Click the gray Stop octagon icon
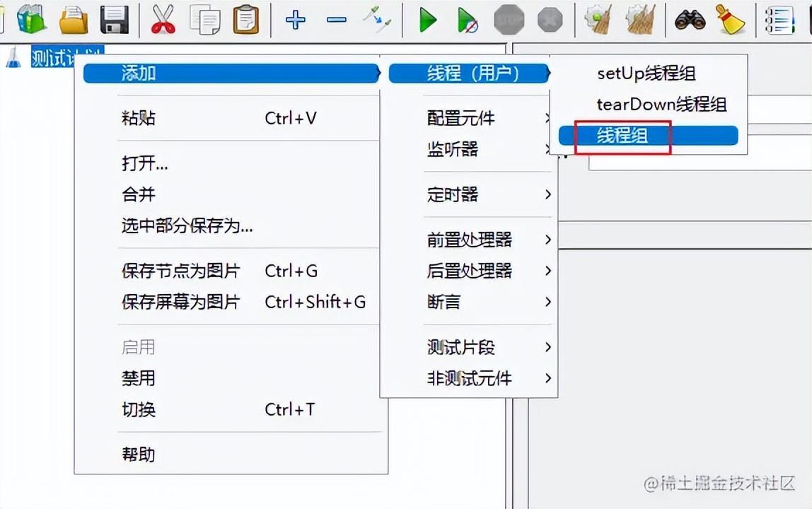Viewport: 812px width, 509px height. (509, 20)
